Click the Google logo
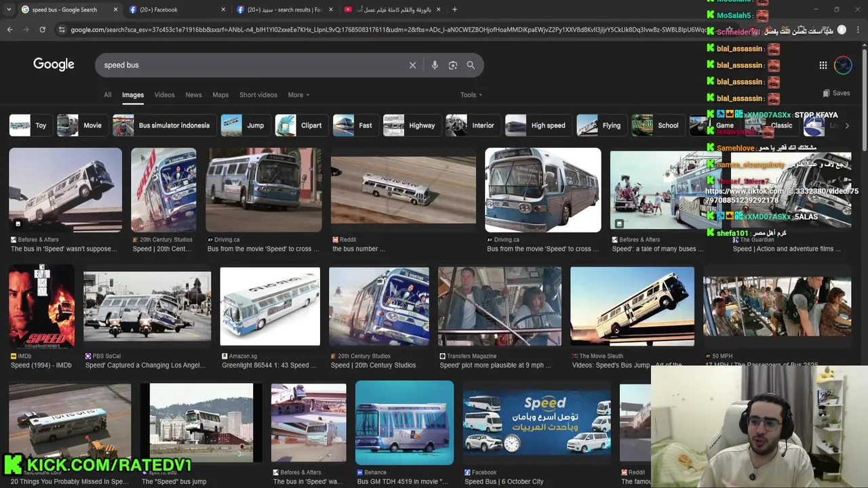 (54, 64)
